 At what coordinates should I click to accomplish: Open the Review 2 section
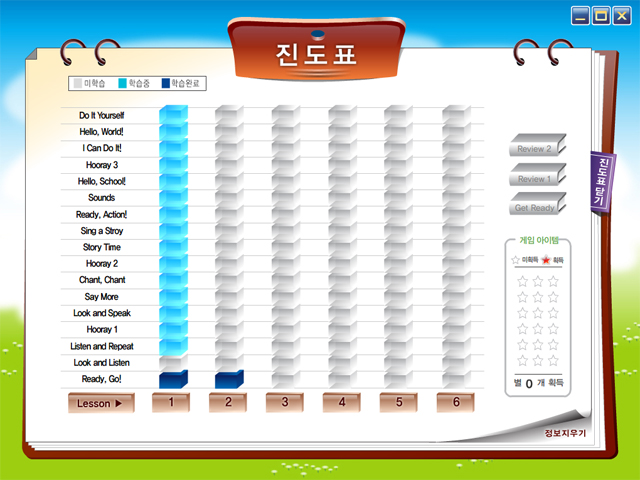535,148
